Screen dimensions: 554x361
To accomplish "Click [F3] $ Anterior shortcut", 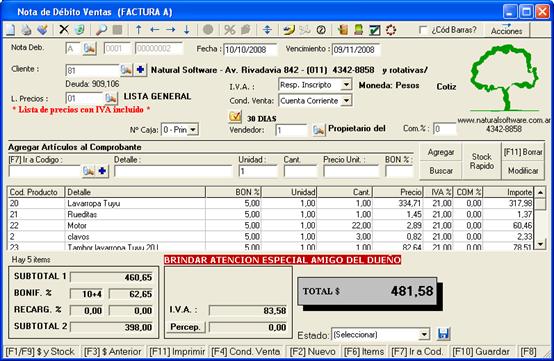I will point(113,352).
